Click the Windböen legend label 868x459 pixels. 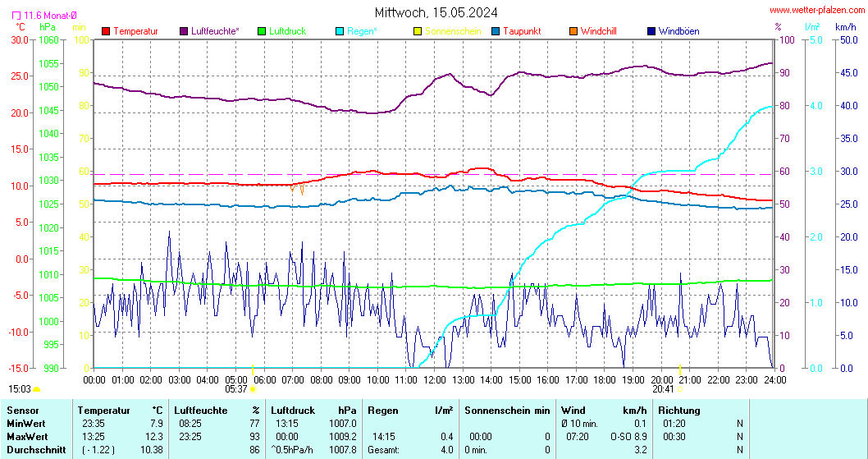click(678, 31)
